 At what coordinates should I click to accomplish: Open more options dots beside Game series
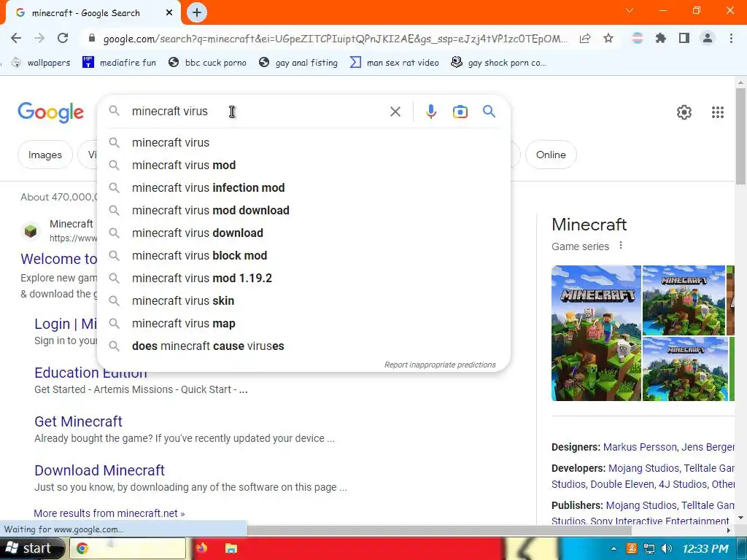620,246
